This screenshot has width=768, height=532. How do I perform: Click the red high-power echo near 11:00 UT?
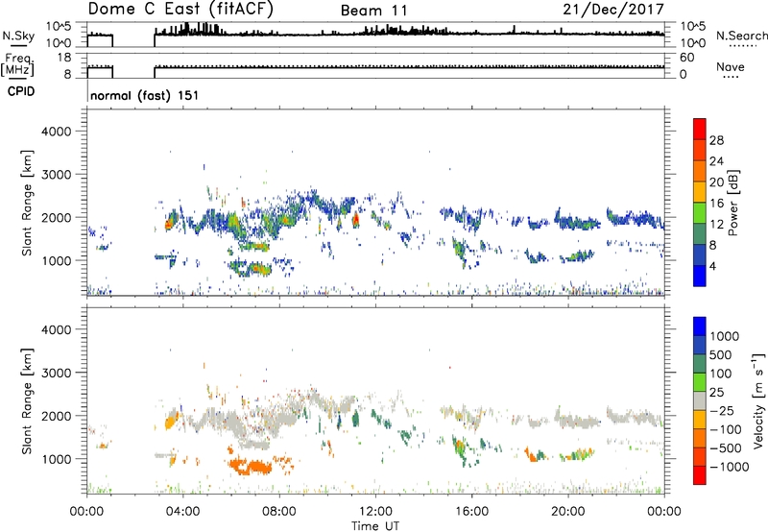click(x=356, y=218)
